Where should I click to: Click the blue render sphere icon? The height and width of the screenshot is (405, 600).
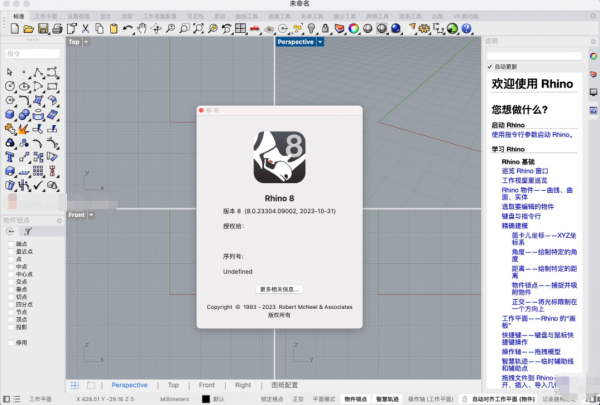coord(396,29)
